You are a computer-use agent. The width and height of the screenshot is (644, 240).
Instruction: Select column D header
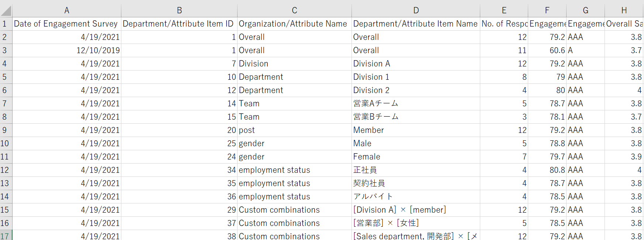tap(416, 10)
